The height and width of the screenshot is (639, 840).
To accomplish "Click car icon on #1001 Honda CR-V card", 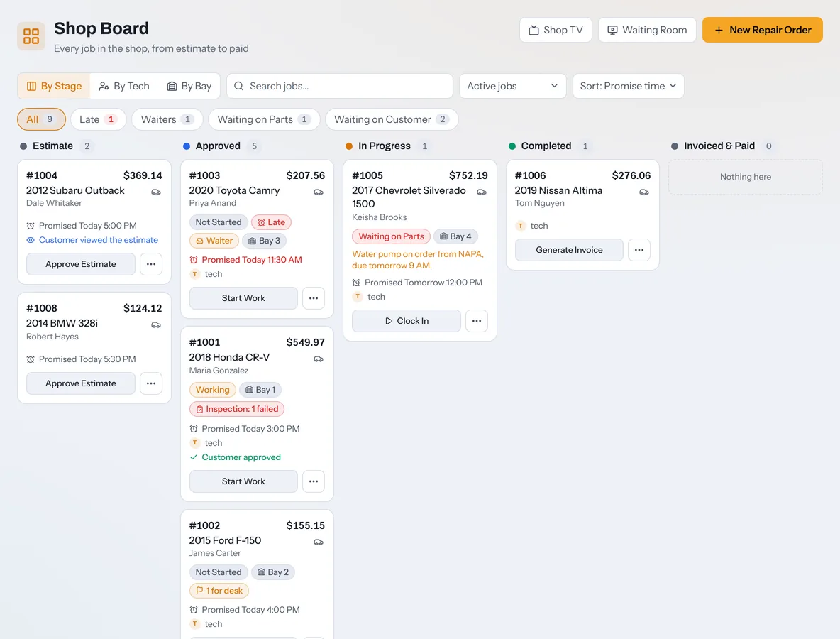I will point(319,359).
